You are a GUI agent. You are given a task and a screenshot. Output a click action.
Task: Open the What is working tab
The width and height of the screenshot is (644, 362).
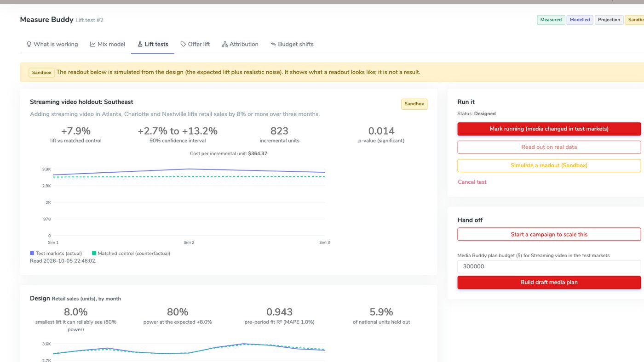click(x=52, y=44)
